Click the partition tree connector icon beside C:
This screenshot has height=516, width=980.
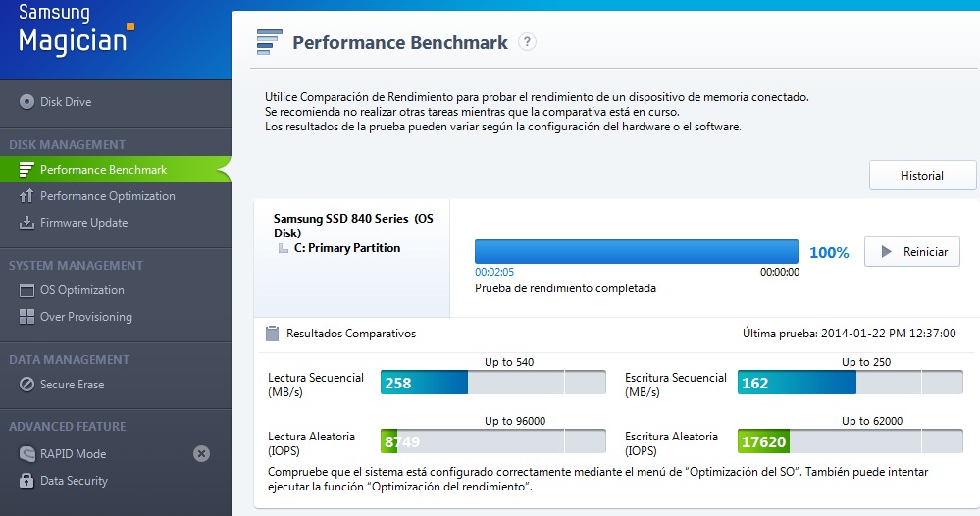pos(284,248)
